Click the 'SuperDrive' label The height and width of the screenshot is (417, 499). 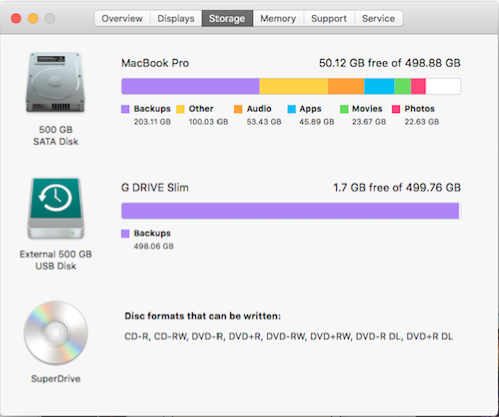click(56, 379)
